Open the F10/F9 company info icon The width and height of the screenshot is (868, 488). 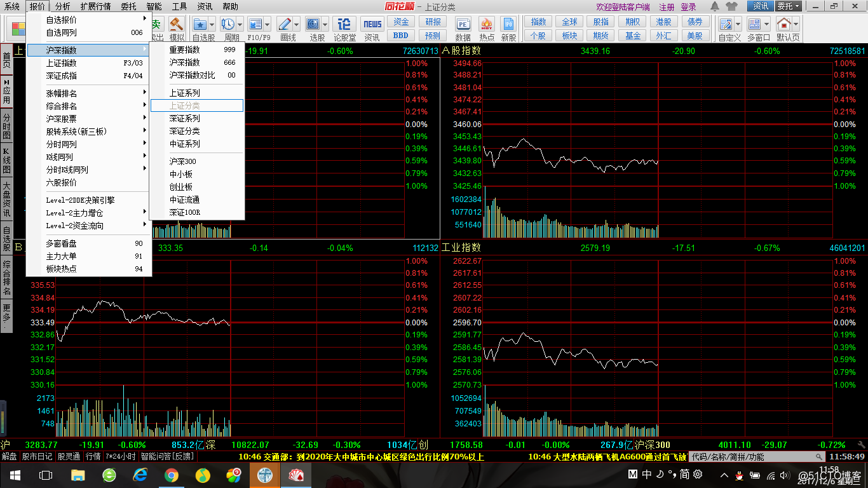[x=255, y=25]
